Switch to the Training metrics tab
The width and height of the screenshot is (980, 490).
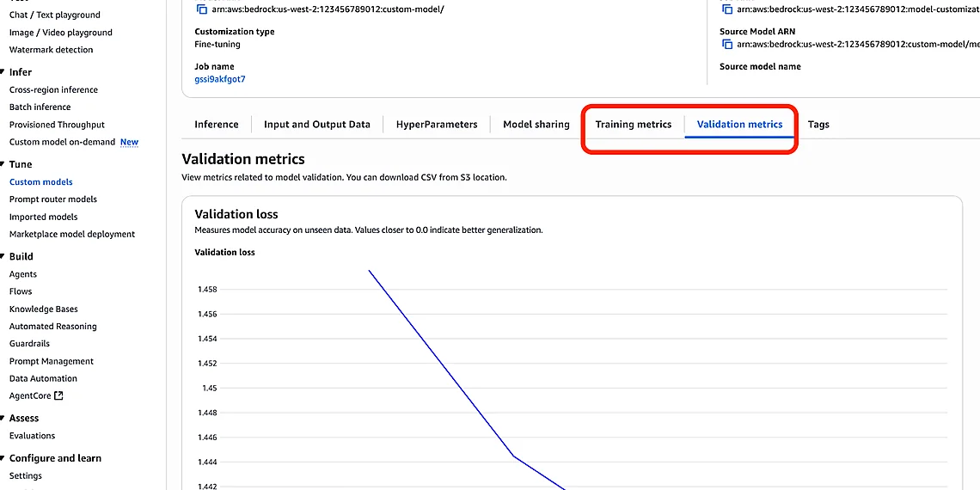click(x=633, y=125)
